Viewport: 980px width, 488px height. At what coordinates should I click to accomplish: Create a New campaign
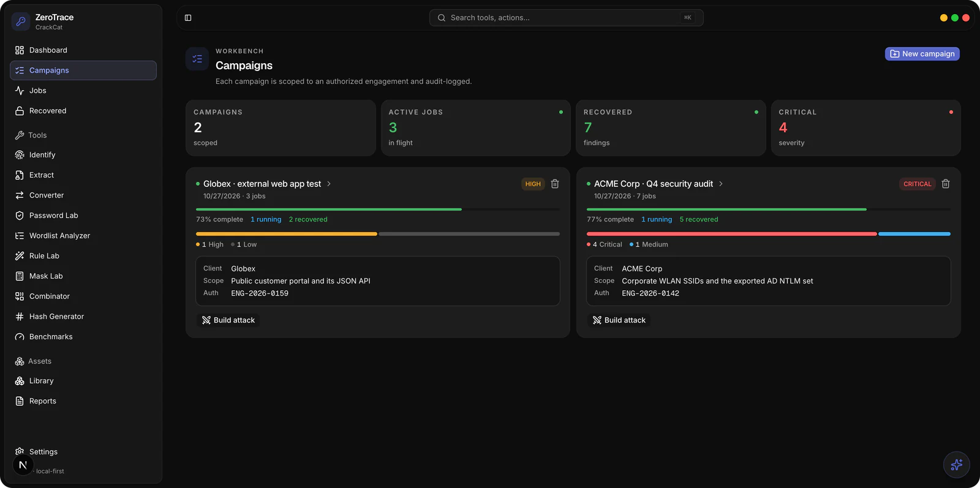coord(922,54)
